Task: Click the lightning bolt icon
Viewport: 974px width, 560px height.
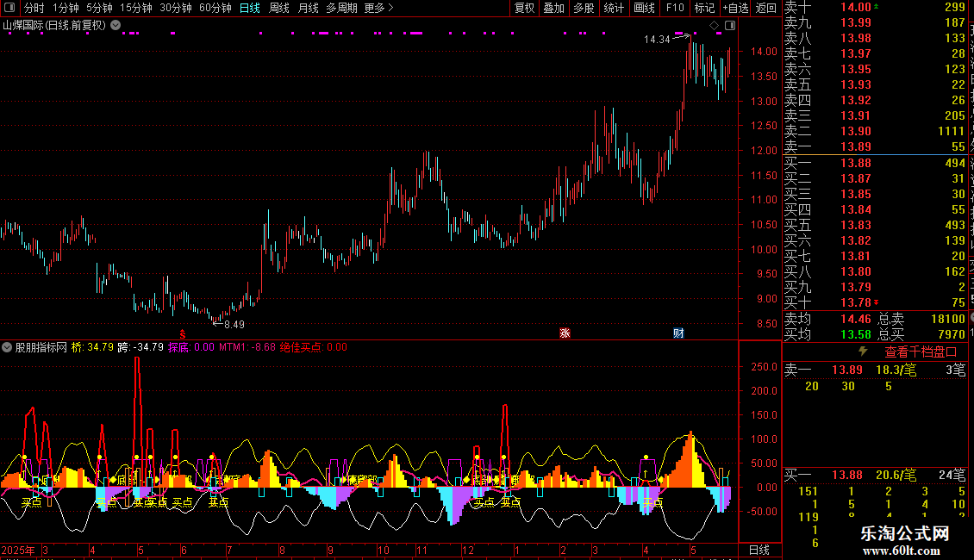Action: tap(863, 352)
